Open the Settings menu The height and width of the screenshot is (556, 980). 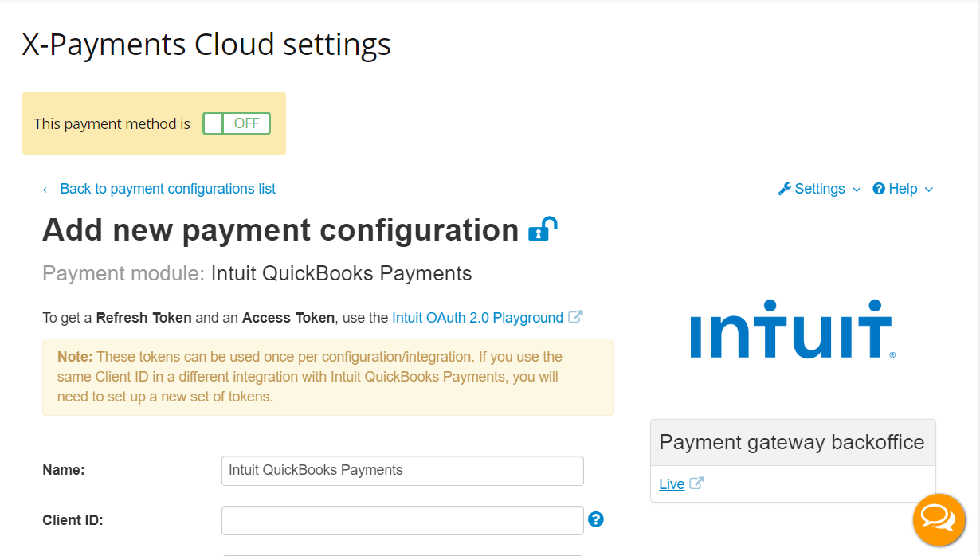(820, 189)
